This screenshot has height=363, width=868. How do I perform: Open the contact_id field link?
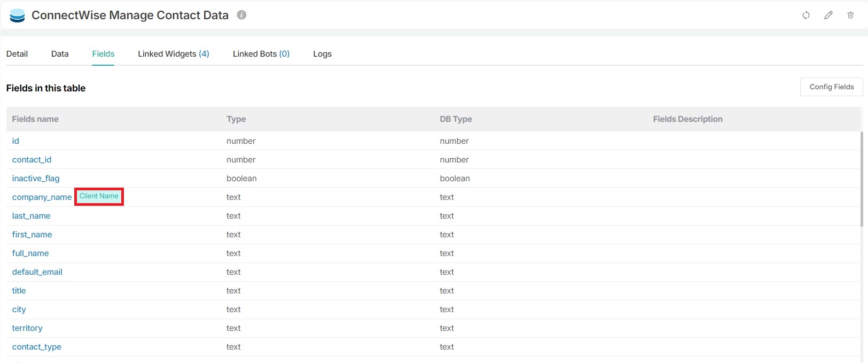point(32,159)
